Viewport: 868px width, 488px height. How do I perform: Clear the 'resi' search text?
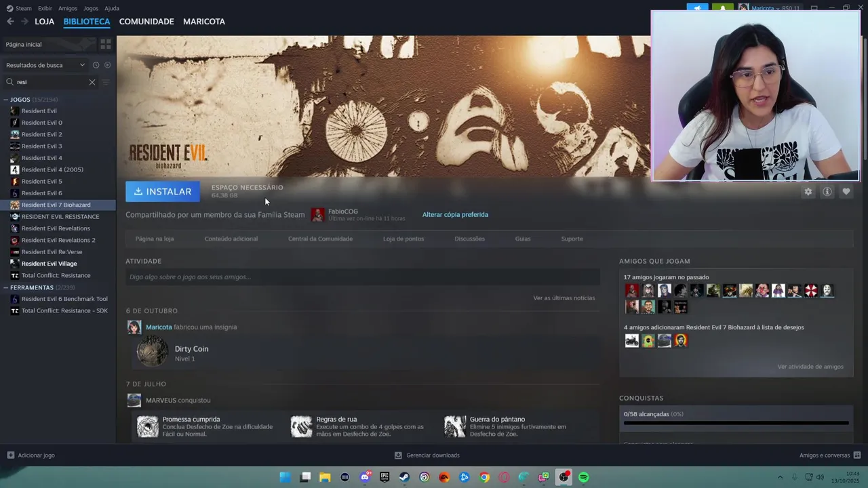pos(92,82)
